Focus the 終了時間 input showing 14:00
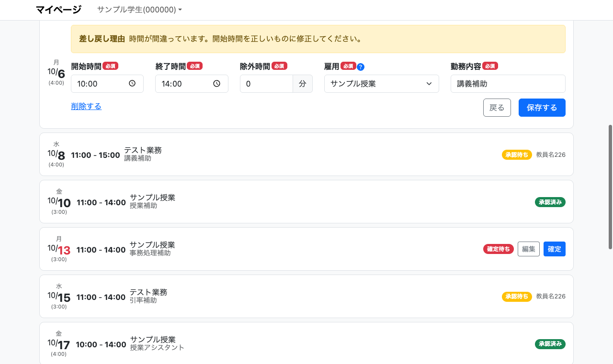Screen dimensions: 613x364 184,84
